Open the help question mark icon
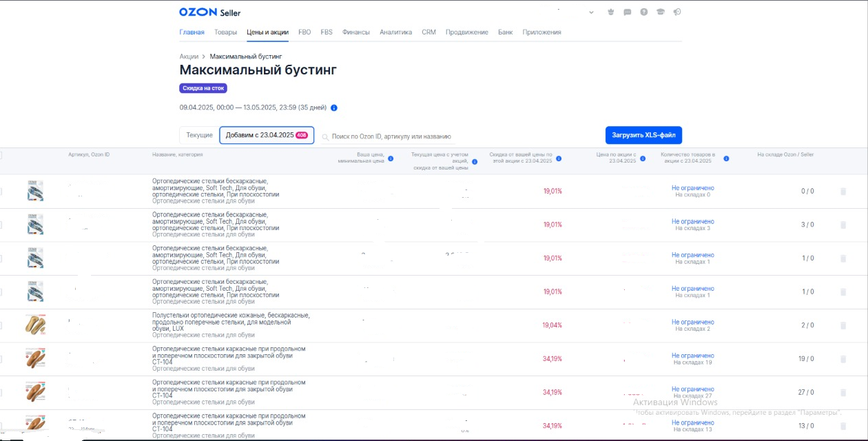868x441 pixels. 644,12
